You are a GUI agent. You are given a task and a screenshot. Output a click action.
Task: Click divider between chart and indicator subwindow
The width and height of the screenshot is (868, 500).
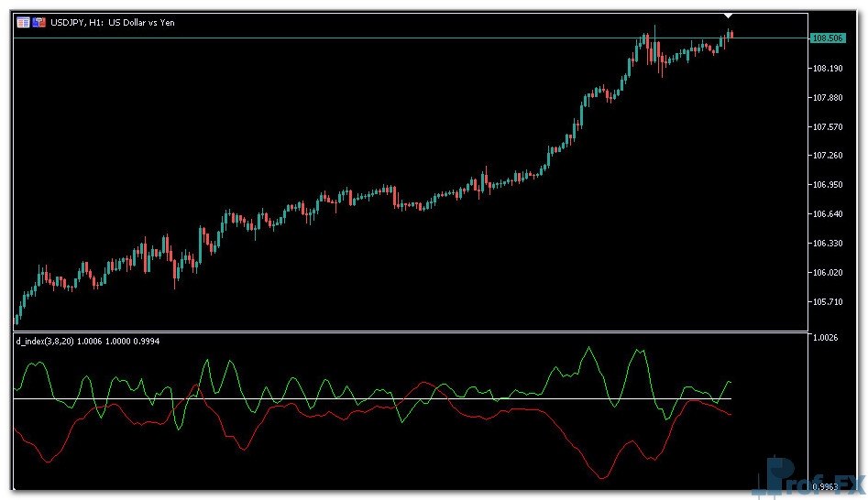coord(412,332)
